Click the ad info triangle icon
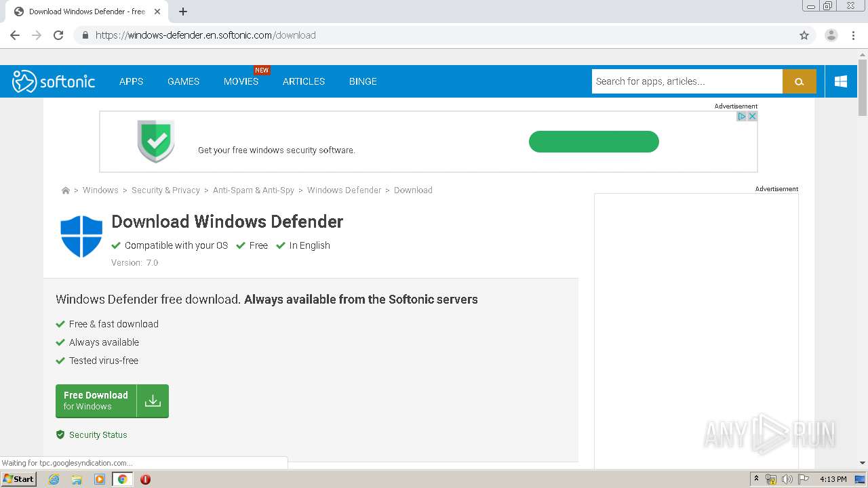This screenshot has width=868, height=488. 742,117
